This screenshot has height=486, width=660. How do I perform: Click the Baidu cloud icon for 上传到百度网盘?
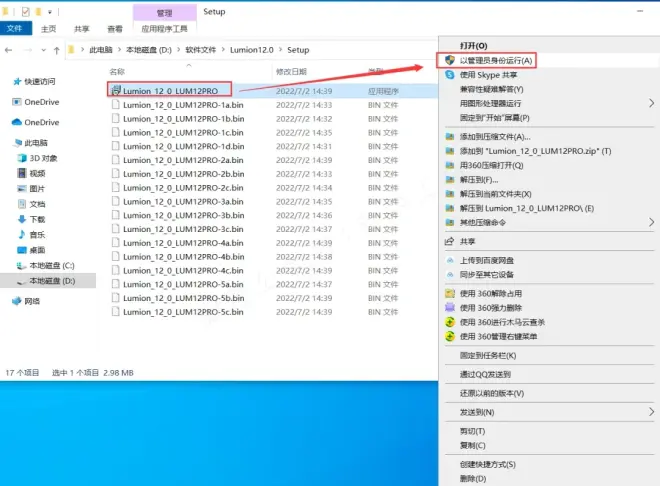451,260
